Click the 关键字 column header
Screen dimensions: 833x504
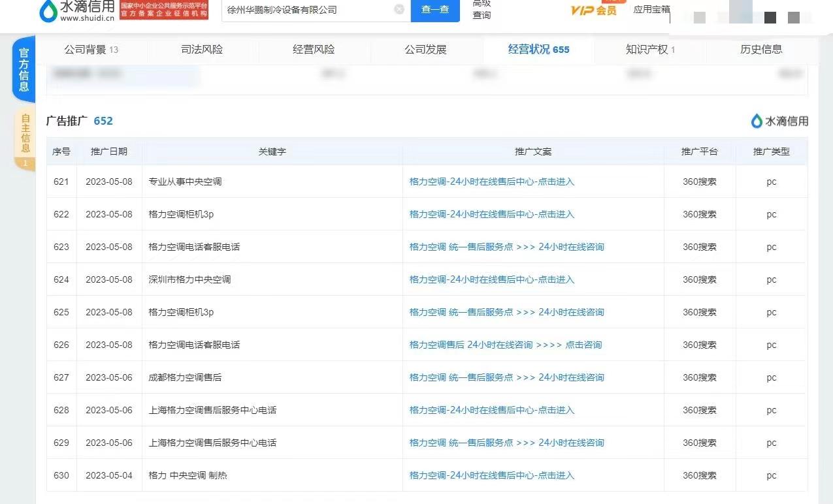pos(272,151)
